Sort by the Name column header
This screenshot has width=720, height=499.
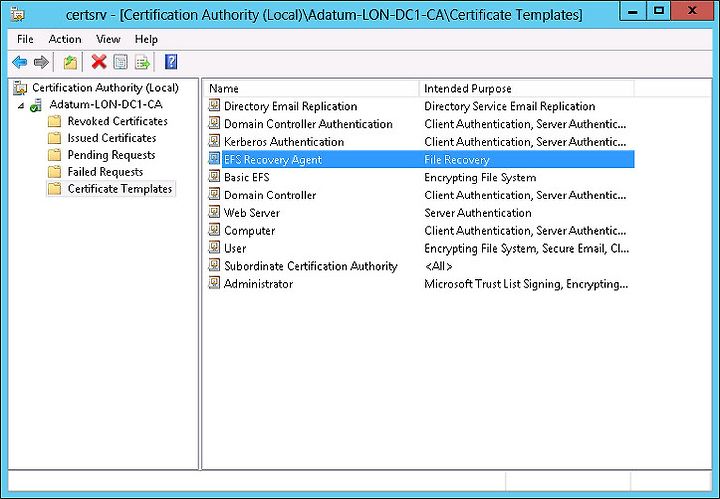[311, 89]
